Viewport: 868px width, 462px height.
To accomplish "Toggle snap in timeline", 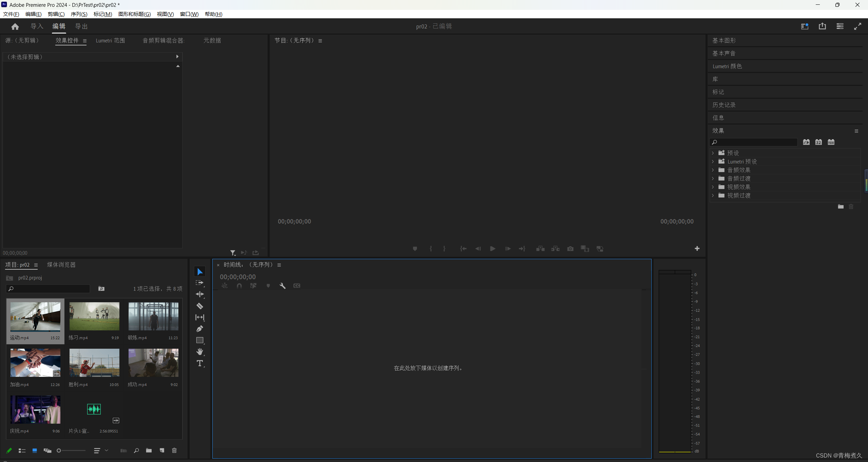I will [x=239, y=286].
